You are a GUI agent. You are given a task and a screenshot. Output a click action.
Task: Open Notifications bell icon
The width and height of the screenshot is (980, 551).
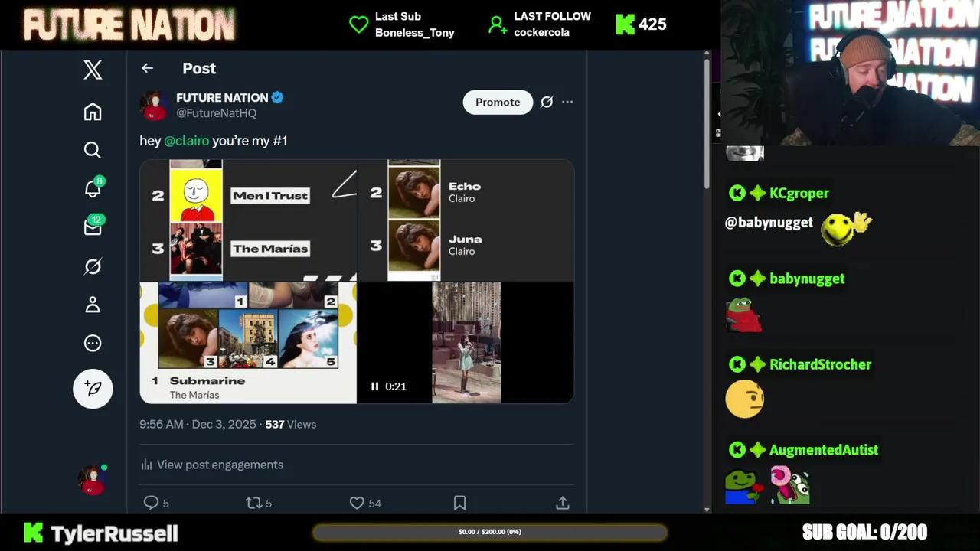tap(93, 188)
